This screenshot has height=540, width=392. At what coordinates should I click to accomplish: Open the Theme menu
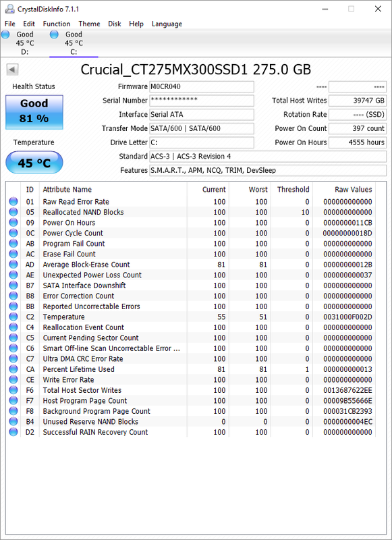[x=89, y=24]
